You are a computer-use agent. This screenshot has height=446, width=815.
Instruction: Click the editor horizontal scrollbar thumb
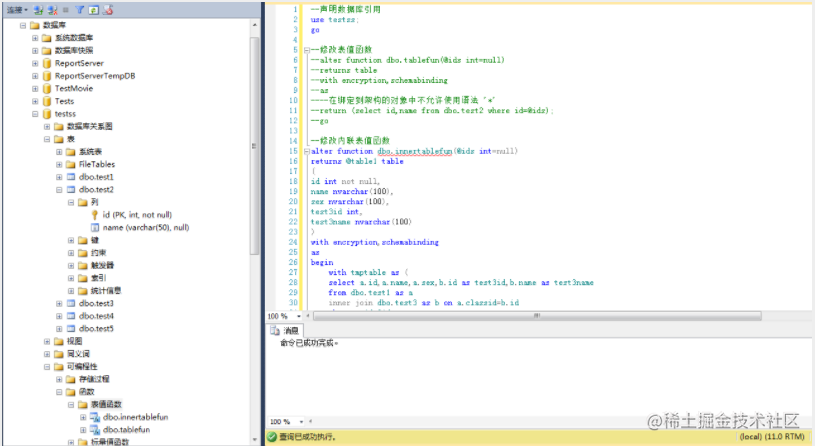[537, 316]
